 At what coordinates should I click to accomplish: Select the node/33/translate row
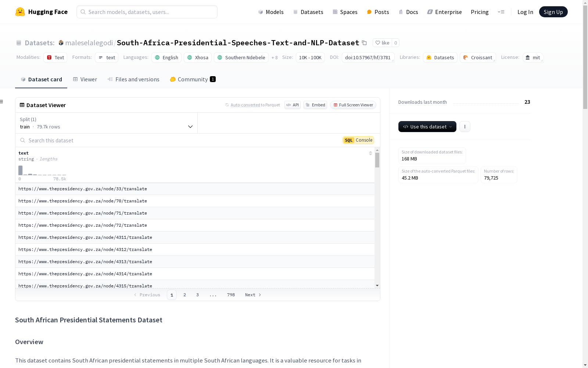(195, 189)
